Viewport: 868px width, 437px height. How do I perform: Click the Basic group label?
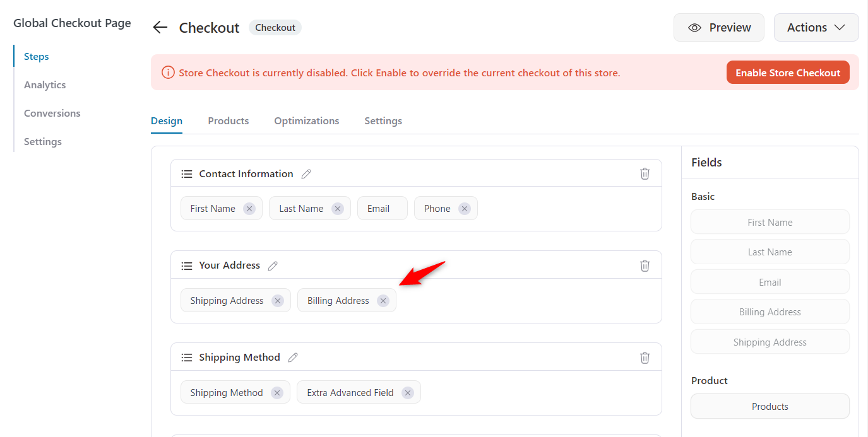pyautogui.click(x=703, y=196)
